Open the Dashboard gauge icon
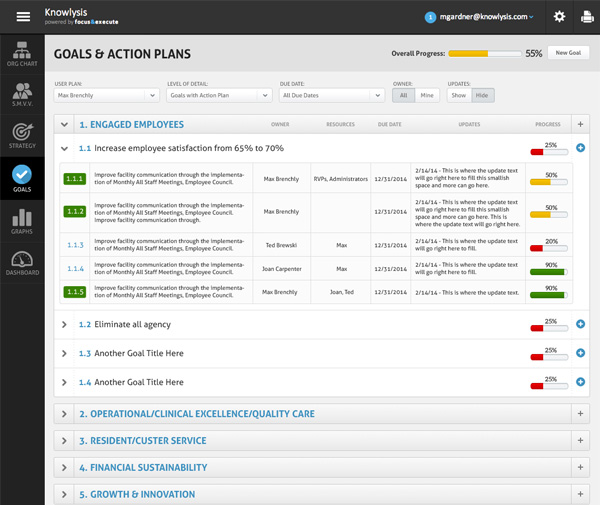 pos(22,263)
